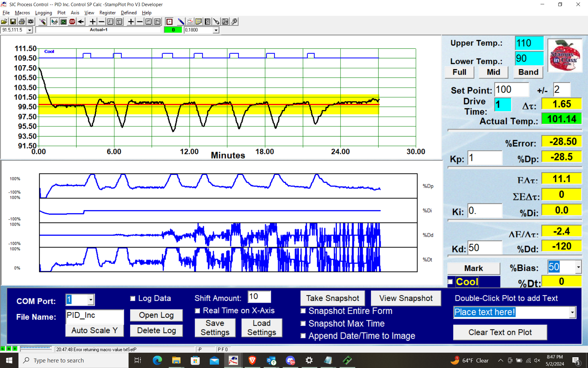
Task: Open the COM Port dropdown
Action: pos(91,300)
